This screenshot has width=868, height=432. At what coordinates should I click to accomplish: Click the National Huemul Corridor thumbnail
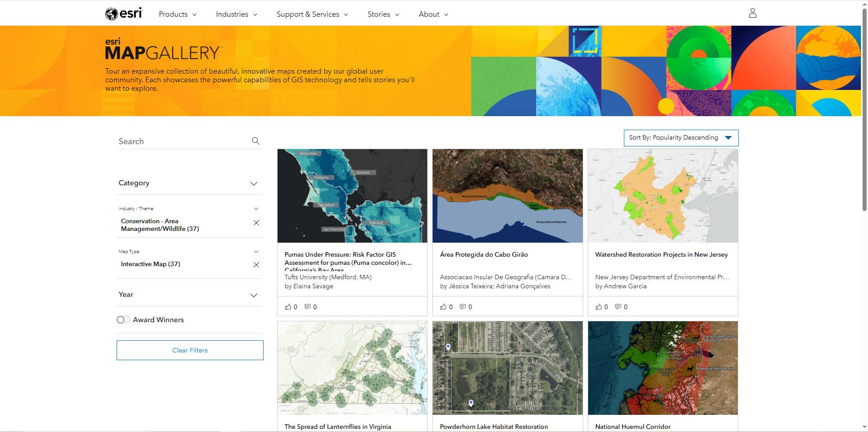tap(663, 368)
